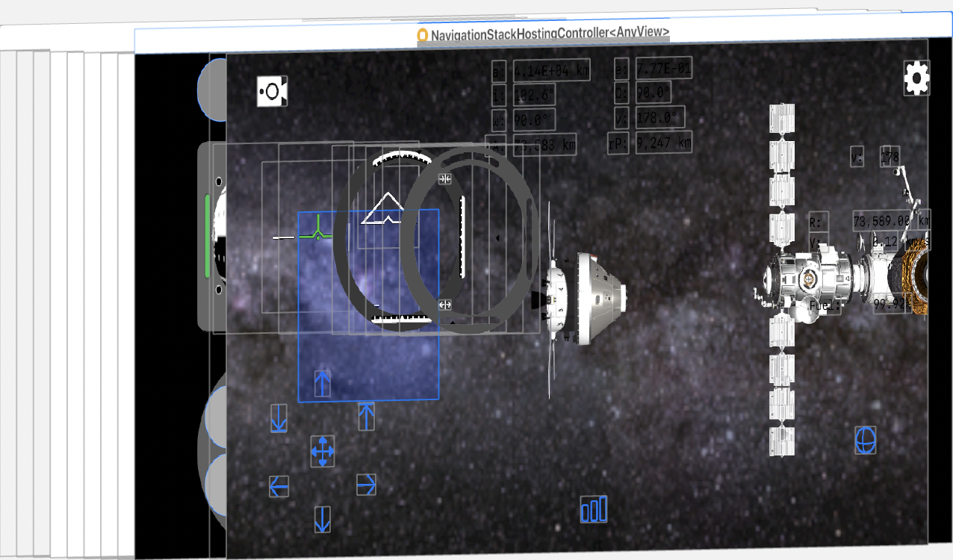Click the bar chart icon
The image size is (953, 560).
pos(594,509)
